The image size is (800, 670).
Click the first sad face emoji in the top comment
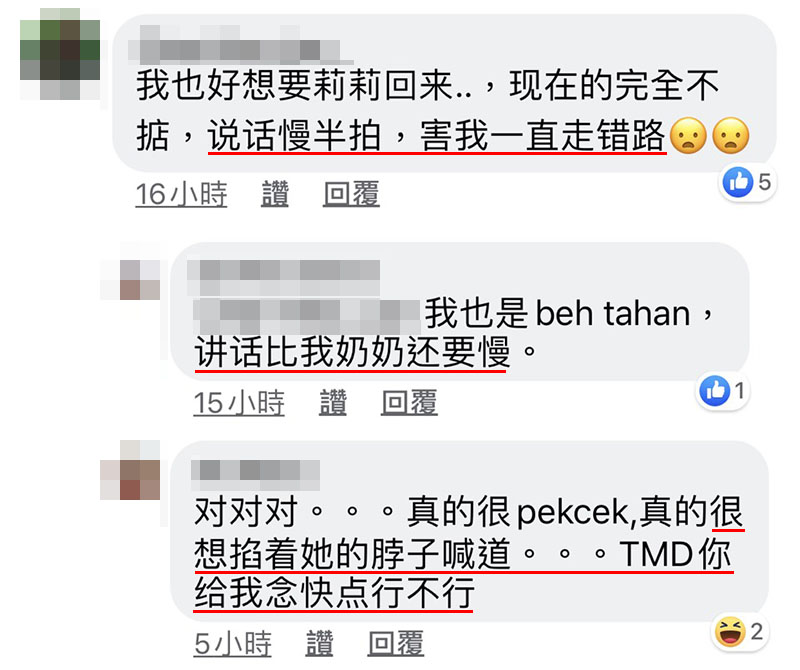point(688,136)
